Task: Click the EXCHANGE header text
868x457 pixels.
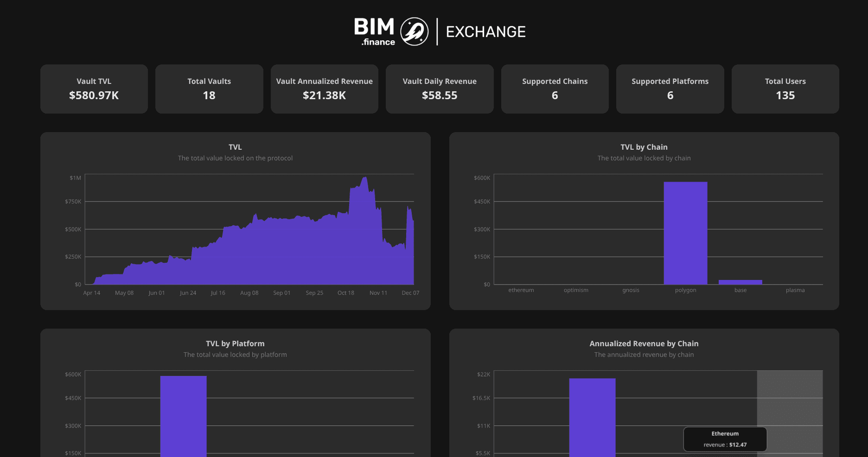Action: point(485,32)
